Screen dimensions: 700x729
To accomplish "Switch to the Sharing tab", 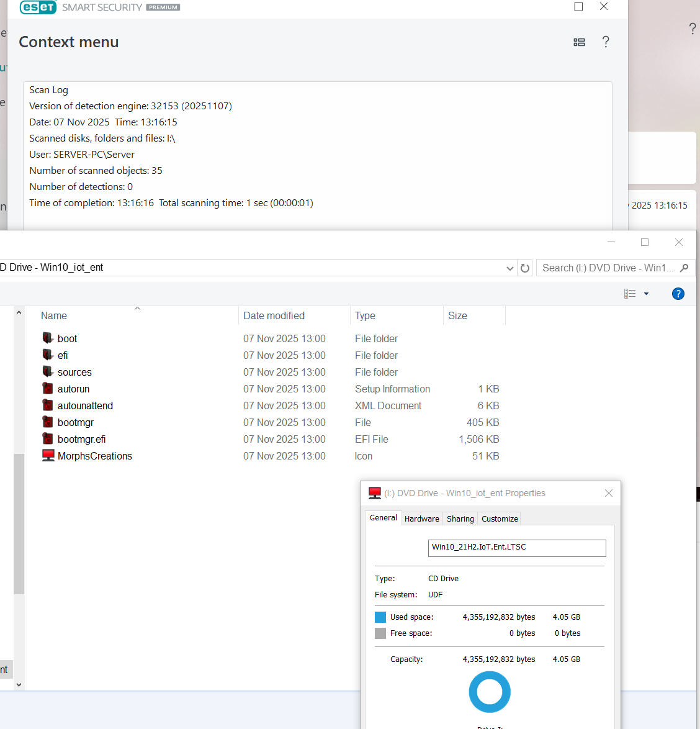I will coord(460,519).
